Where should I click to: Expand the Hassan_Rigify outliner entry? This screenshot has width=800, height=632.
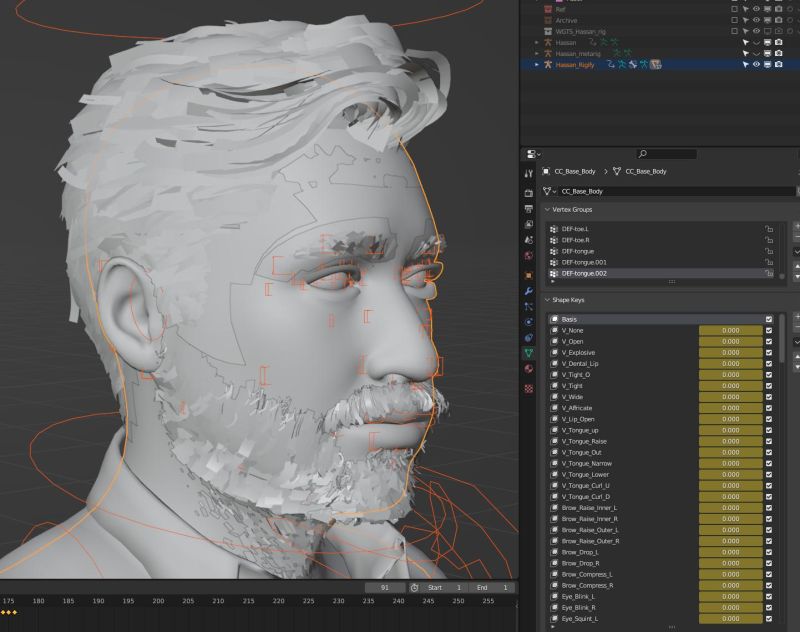point(536,65)
